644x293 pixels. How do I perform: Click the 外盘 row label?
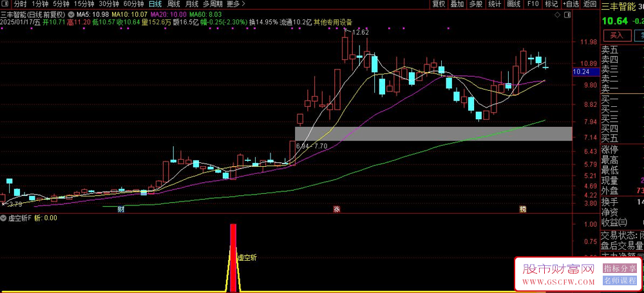[610, 191]
